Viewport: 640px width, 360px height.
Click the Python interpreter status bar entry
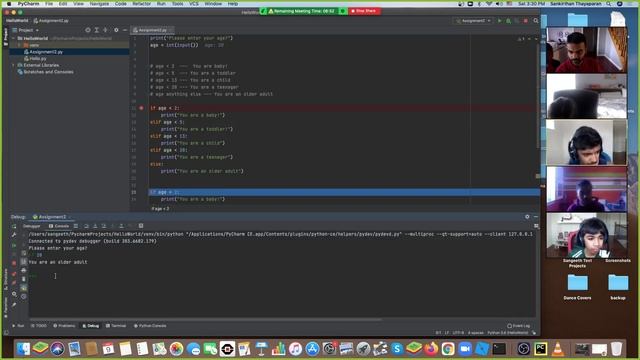[508, 333]
